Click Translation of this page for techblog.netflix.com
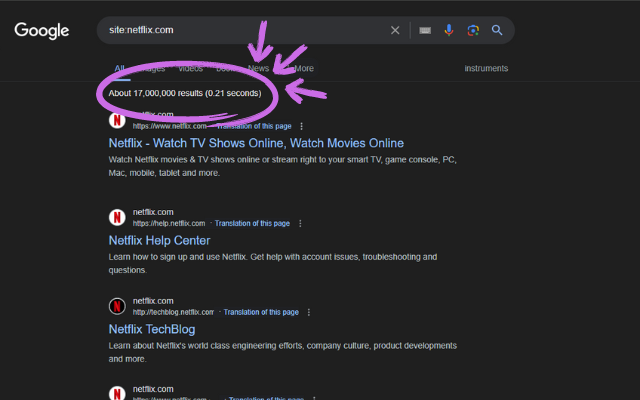The height and width of the screenshot is (400, 640). [261, 312]
